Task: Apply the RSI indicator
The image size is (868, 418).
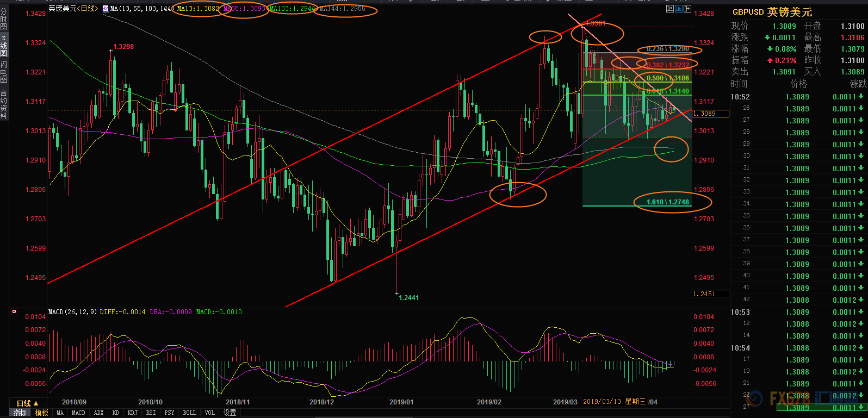Action: pos(151,413)
